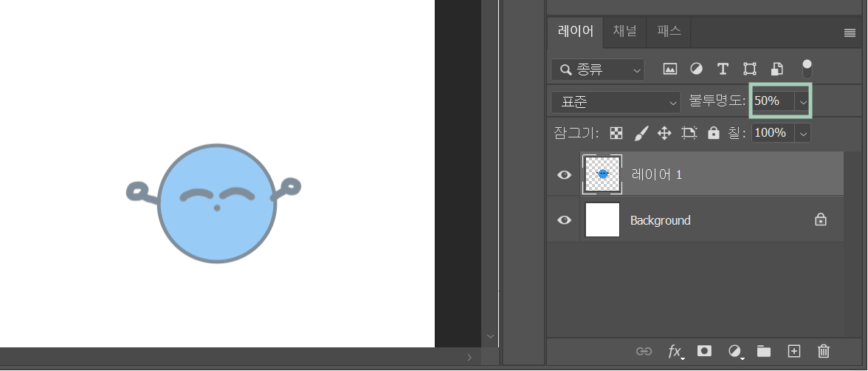Open the layers panel hamburger menu
The height and width of the screenshot is (371, 868).
850,33
